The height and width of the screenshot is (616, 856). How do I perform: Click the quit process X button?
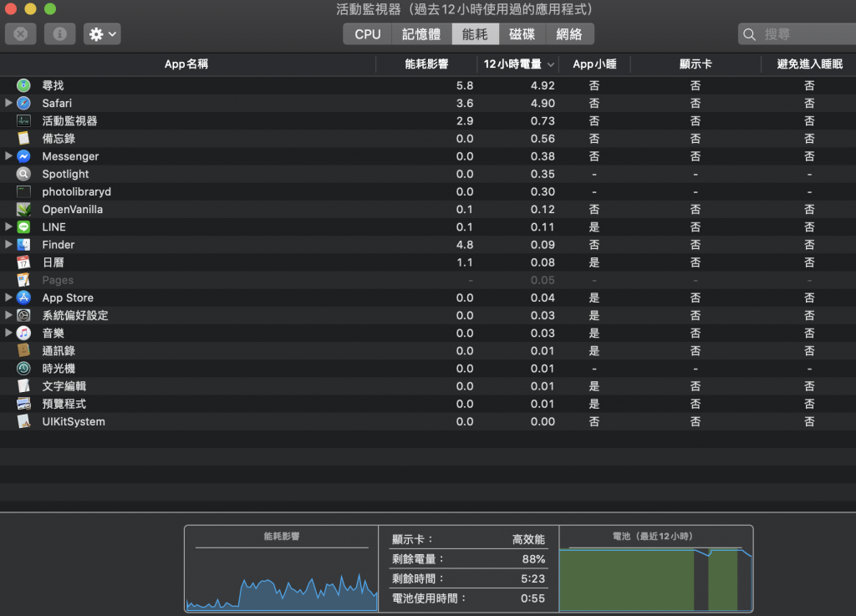tap(21, 33)
